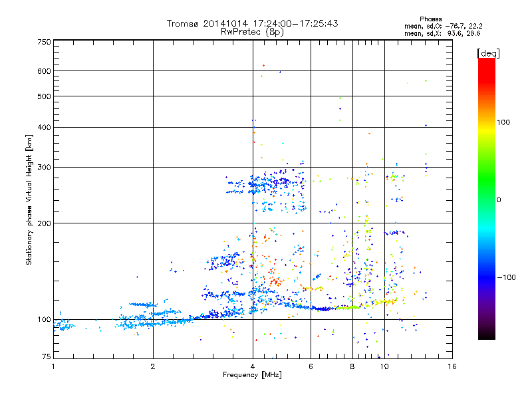Screen dimensions: 532x399
Task: Click the '4' x-axis tick label
Action: [253, 366]
